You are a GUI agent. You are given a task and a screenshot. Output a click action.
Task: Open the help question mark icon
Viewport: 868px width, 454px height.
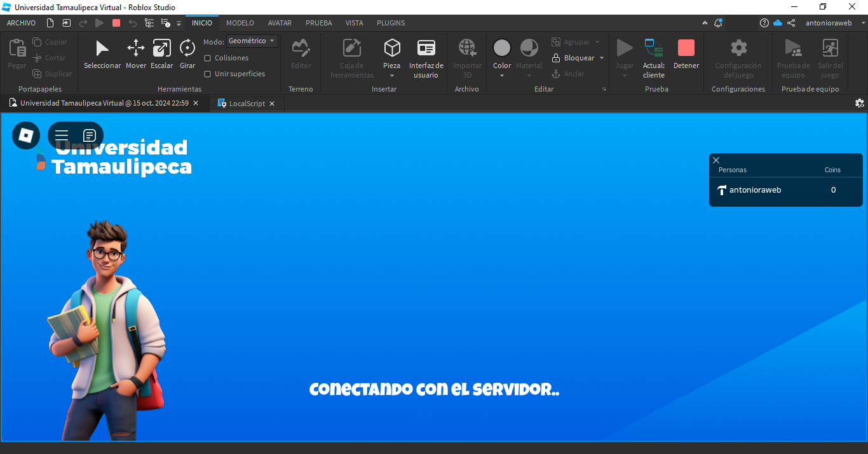pyautogui.click(x=764, y=23)
